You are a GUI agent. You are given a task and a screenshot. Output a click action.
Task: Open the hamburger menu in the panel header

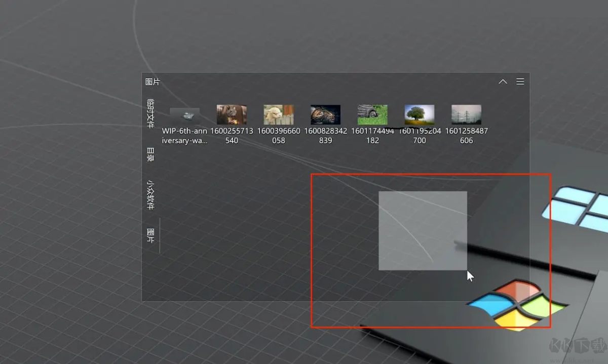click(520, 82)
